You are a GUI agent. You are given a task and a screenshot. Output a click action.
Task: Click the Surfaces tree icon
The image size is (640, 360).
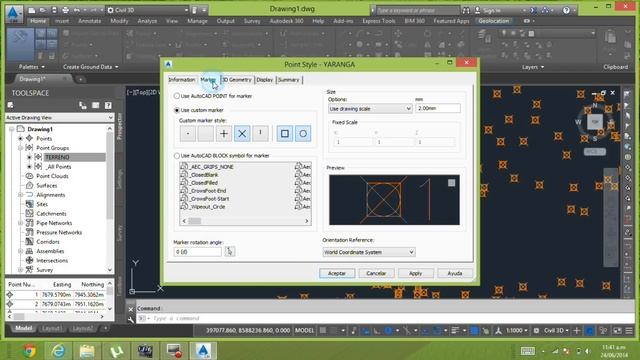pos(29,185)
